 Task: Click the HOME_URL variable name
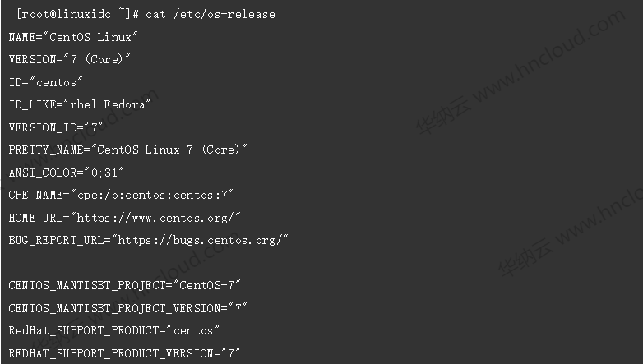pos(35,218)
